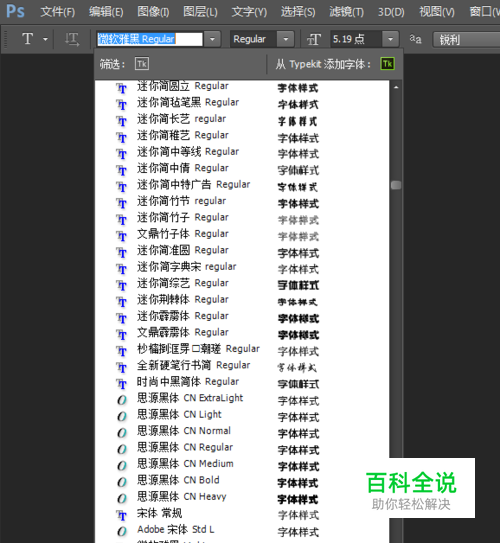The width and height of the screenshot is (500, 543).
Task: Click OpenType icon beside Adobe 宋体 Std L
Action: pyautogui.click(x=122, y=532)
